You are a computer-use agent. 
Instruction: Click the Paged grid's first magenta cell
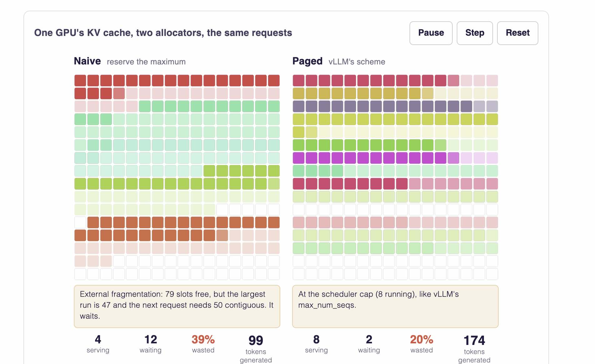coord(298,158)
